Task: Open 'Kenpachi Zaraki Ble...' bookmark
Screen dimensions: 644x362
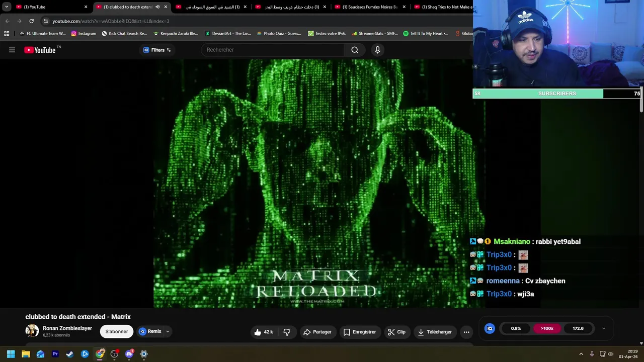Action: 176,34
